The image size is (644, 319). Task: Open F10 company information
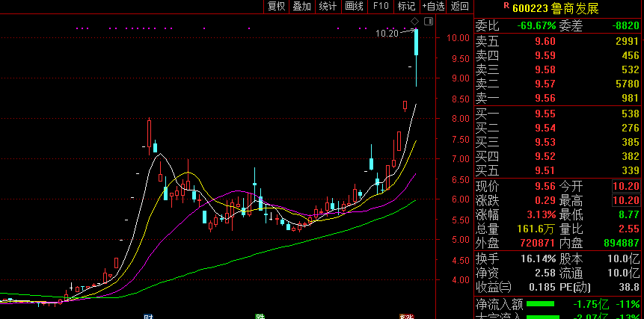(x=381, y=6)
